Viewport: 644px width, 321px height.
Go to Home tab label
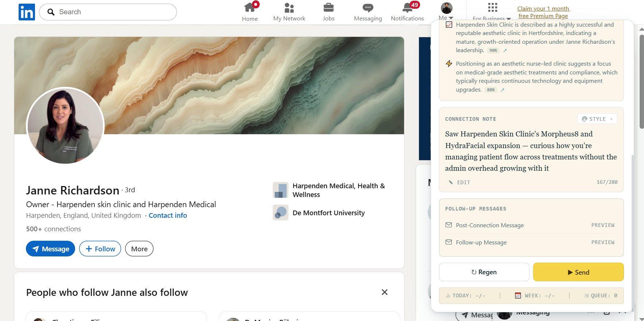point(250,19)
